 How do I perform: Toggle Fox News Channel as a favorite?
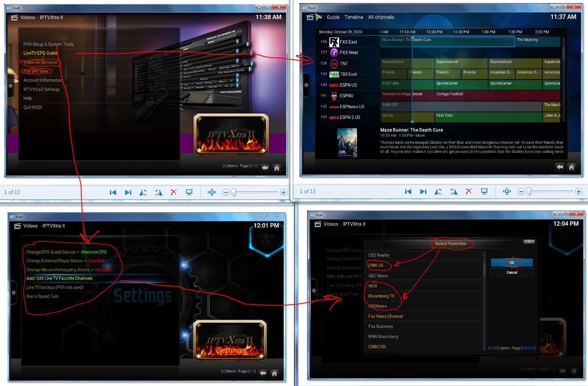(x=423, y=316)
